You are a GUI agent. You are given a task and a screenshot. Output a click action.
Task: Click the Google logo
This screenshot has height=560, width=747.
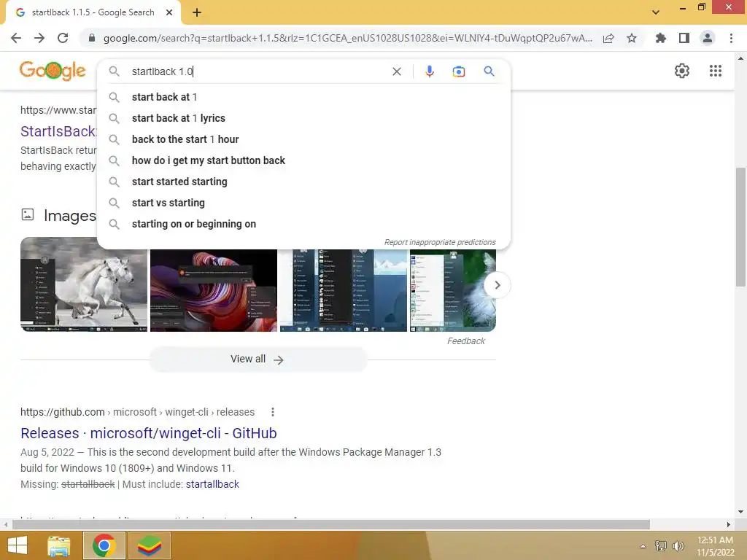53,71
